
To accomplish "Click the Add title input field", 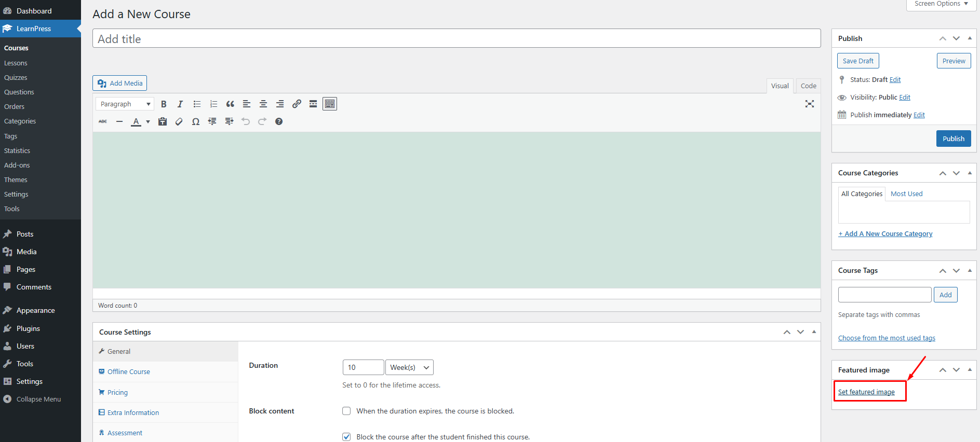I will [456, 39].
